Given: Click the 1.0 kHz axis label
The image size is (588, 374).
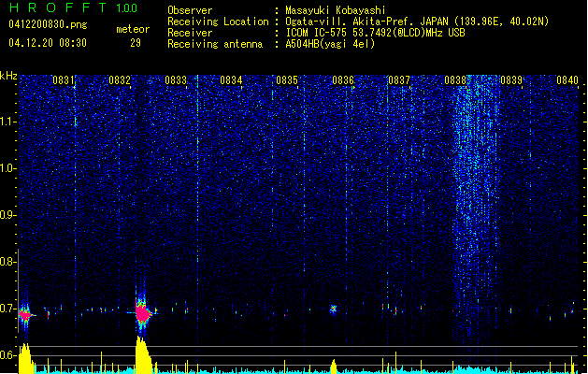Looking at the screenshot, I should tap(8, 168).
